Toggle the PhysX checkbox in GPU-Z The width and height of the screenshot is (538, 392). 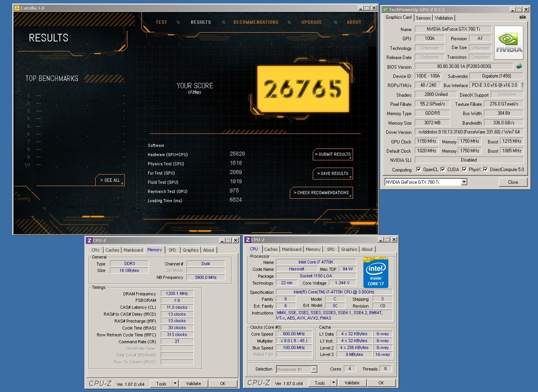(x=464, y=169)
